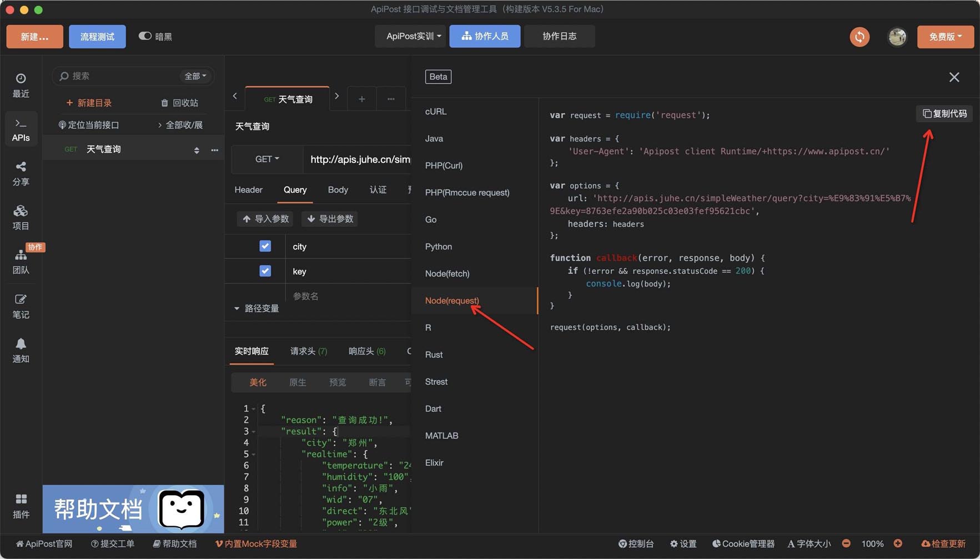Open the 响应头 (6) tab

(x=367, y=351)
